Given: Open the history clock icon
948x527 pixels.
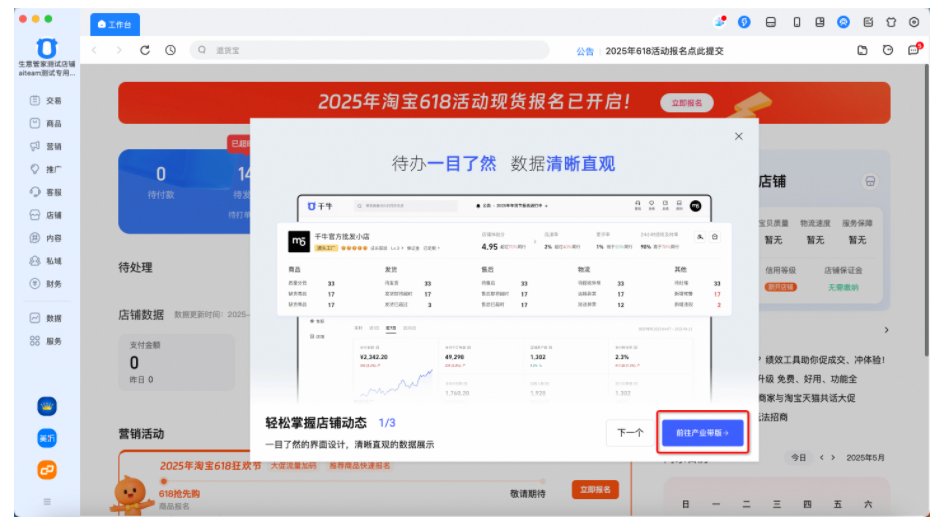Looking at the screenshot, I should [170, 50].
